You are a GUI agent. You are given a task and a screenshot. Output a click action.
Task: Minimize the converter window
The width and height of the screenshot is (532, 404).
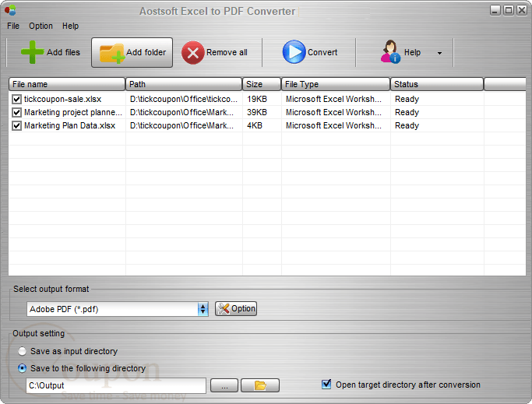coord(495,11)
